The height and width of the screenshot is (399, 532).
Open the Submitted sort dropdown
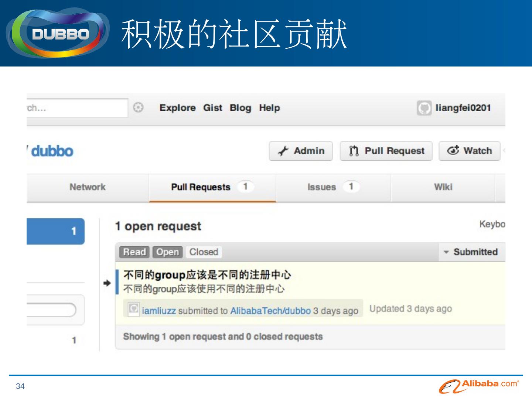(471, 252)
